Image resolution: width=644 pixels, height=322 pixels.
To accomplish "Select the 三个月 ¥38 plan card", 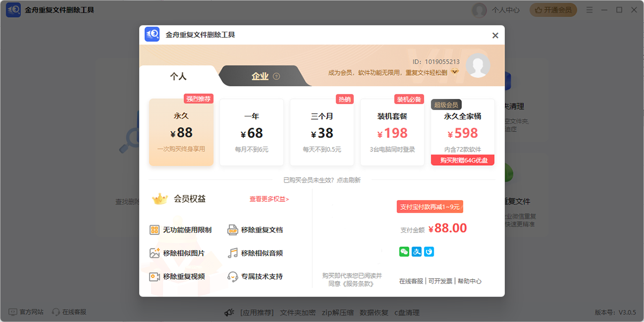I will tap(321, 131).
